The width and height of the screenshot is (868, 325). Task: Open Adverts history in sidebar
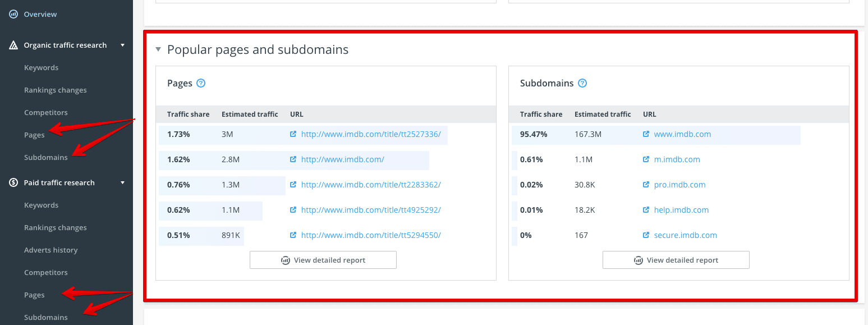point(51,250)
